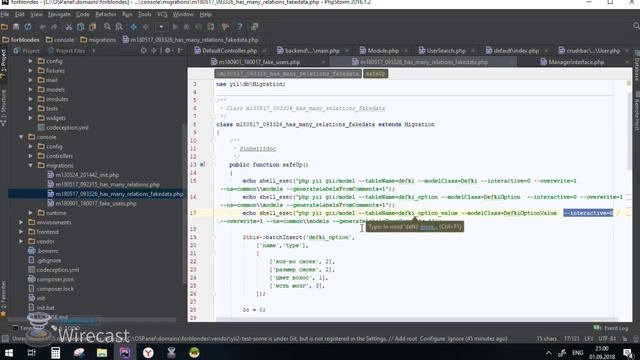640x360 pixels.
Task: Click Collapse All icon in Project panel
Action: (x=154, y=51)
